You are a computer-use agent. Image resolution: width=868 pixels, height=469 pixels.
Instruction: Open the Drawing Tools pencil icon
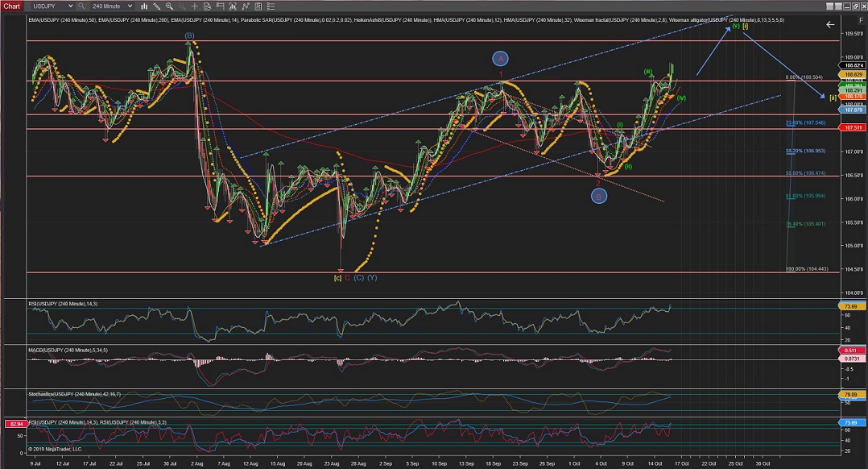coord(156,6)
